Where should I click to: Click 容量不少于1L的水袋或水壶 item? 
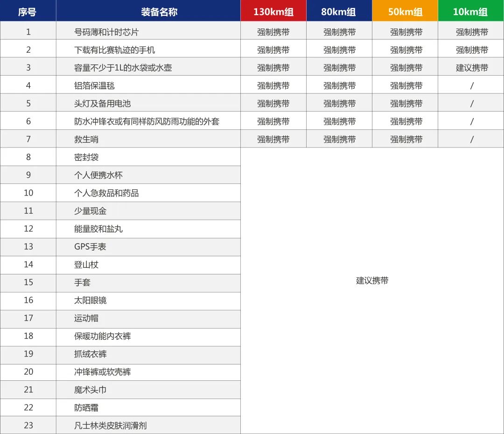123,68
